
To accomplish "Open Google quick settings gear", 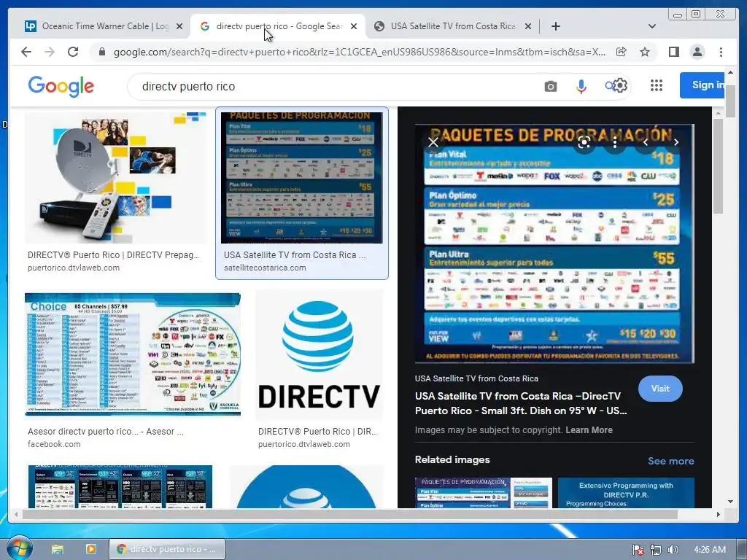I will [620, 86].
